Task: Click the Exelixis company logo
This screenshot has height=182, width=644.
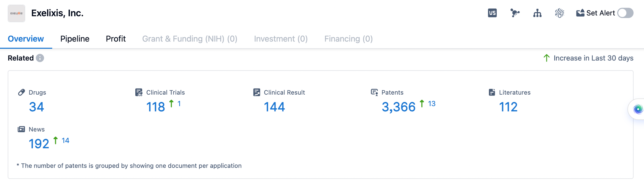Action: [17, 13]
